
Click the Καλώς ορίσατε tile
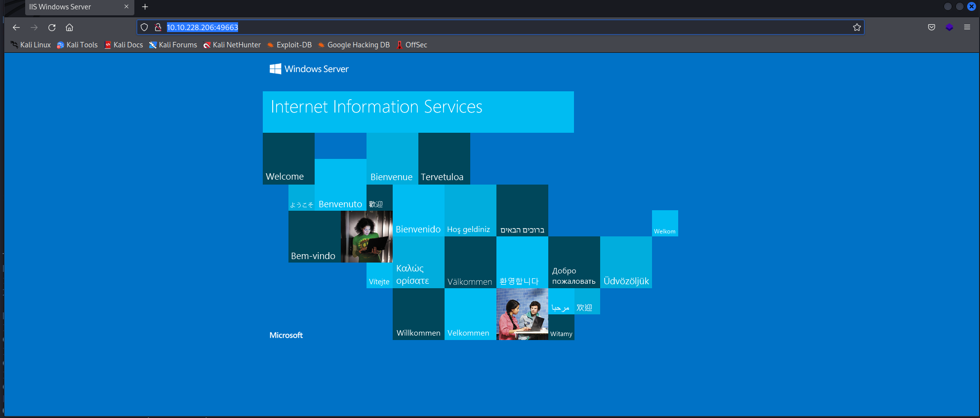pos(418,263)
